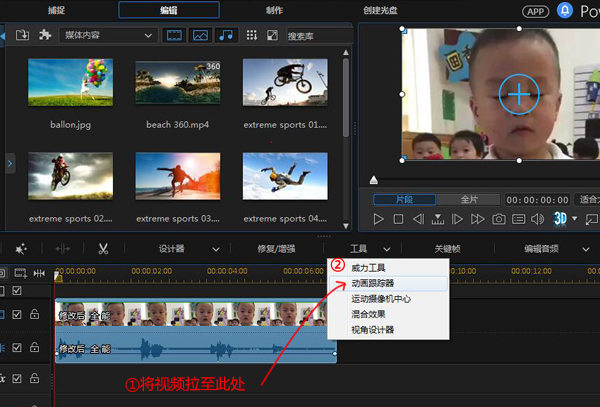This screenshot has width=600, height=407.
Task: Click the split clip icon
Action: click(62, 249)
